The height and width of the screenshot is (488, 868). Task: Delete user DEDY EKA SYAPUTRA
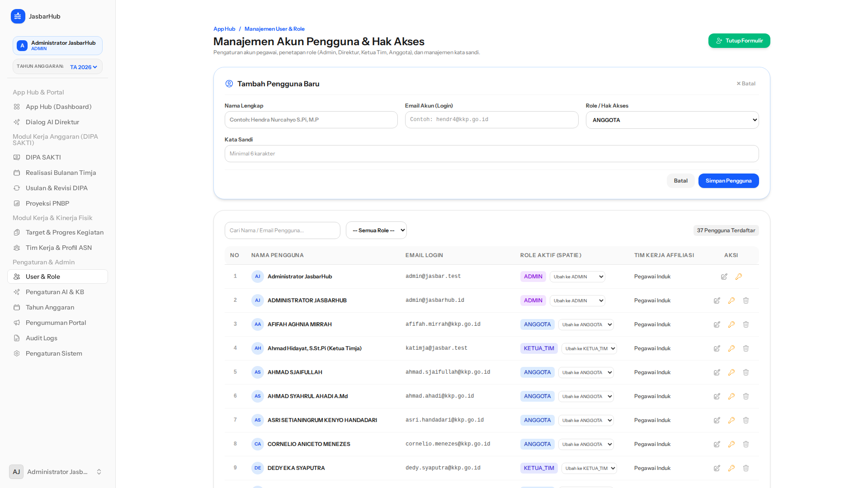746,468
